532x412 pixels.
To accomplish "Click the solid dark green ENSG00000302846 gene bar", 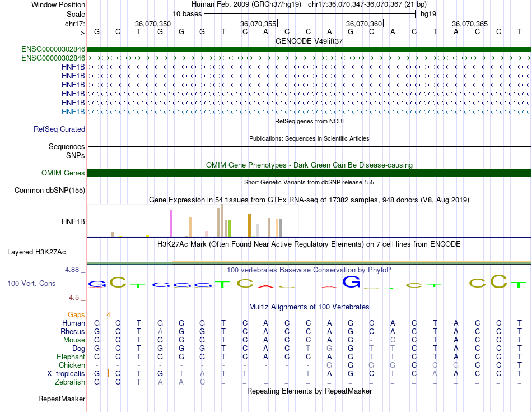I will click(x=309, y=49).
